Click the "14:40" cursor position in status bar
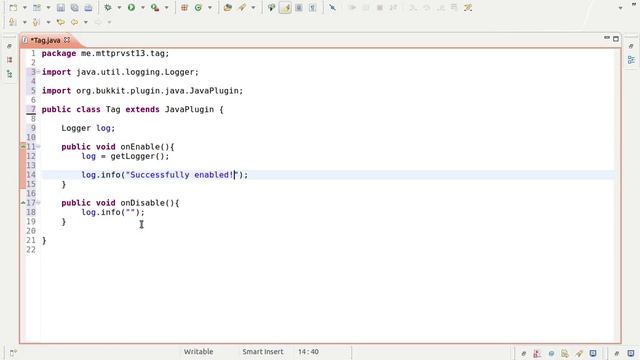Screen dimensions: 640x360 308,351
